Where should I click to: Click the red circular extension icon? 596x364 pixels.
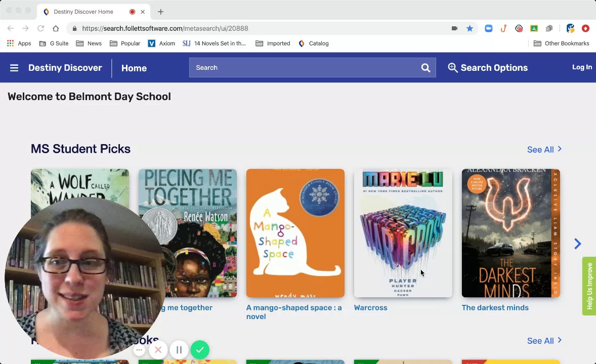[x=519, y=28]
